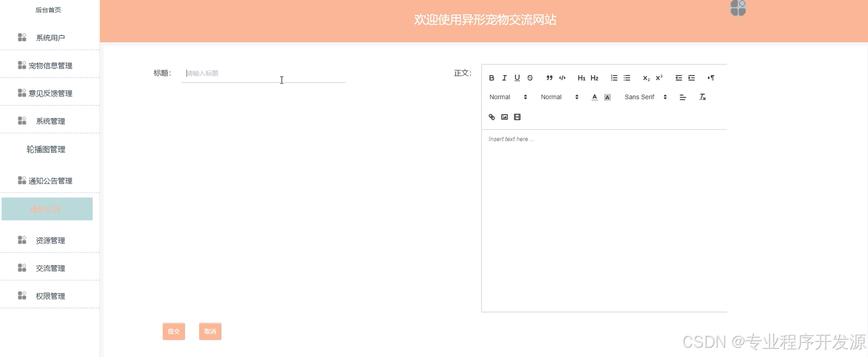
Task: Toggle strikethrough formatting
Action: 530,78
